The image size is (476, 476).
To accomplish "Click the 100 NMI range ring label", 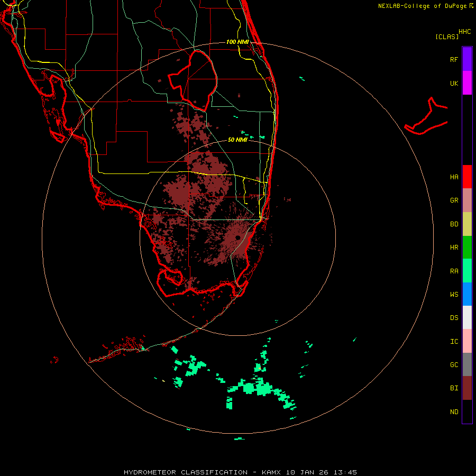I will point(237,42).
